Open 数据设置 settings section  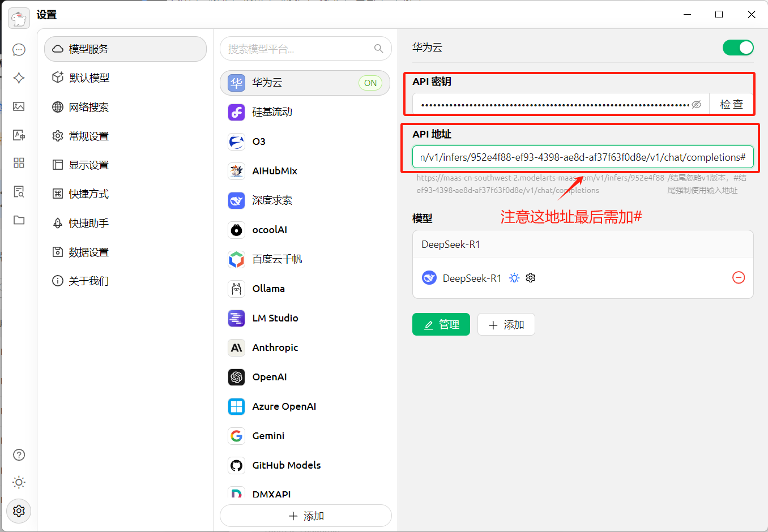pos(125,252)
